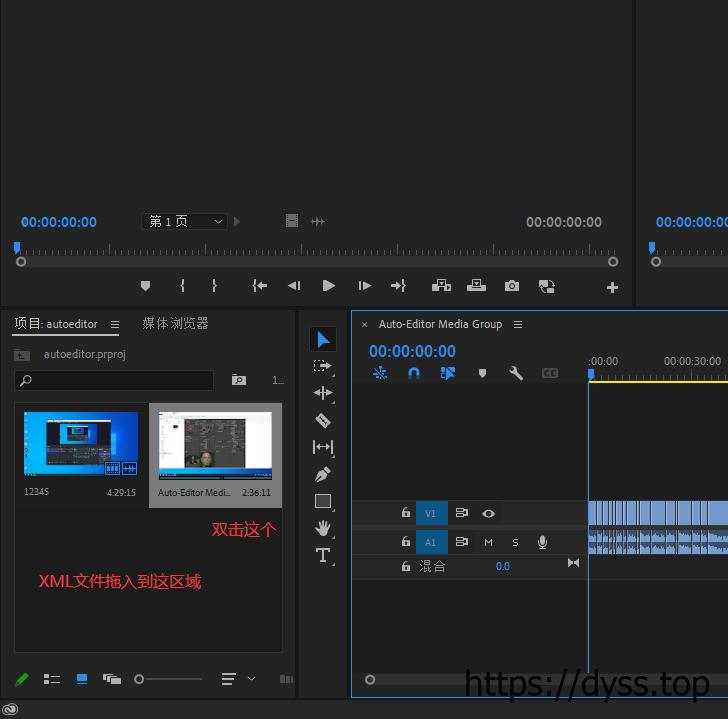Add a marker in the timeline
728x719 pixels.
(482, 373)
